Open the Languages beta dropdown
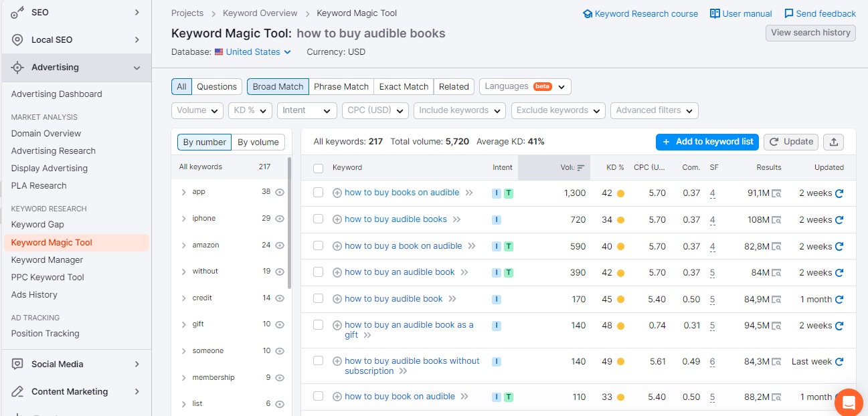The image size is (868, 416). click(x=525, y=87)
